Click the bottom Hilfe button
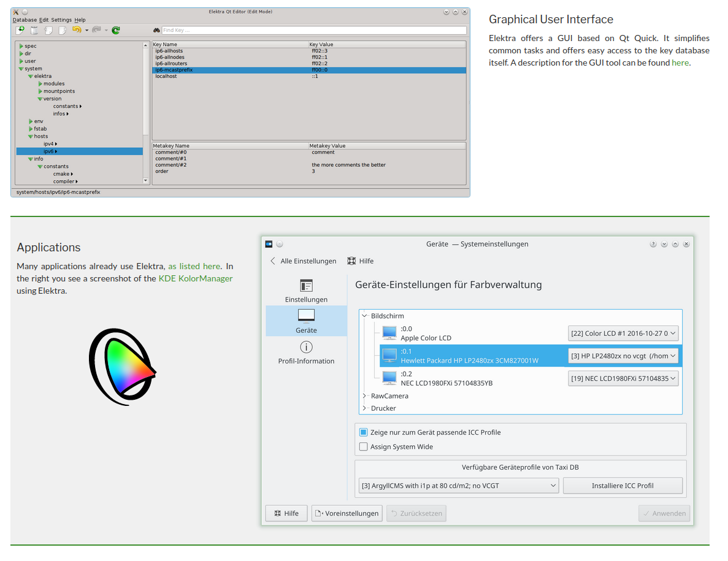The width and height of the screenshot is (728, 561). 286,513
